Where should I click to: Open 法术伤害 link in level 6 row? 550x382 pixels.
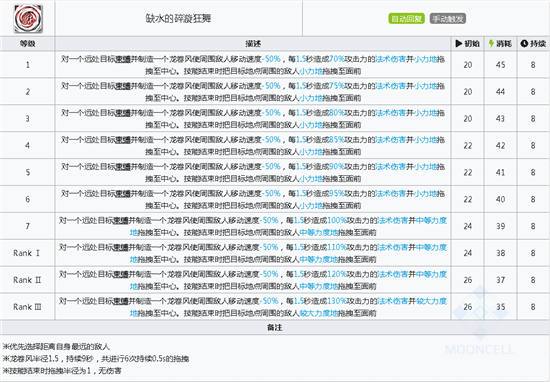pyautogui.click(x=391, y=194)
